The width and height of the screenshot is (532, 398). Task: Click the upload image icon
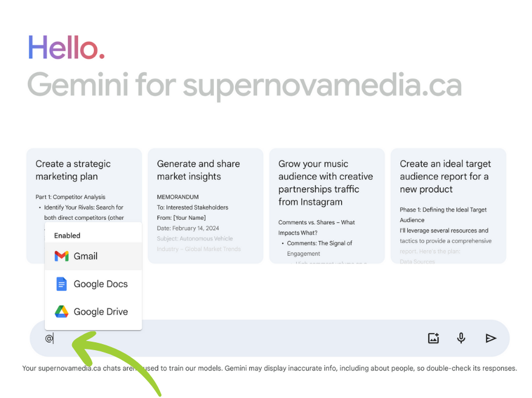tap(433, 338)
